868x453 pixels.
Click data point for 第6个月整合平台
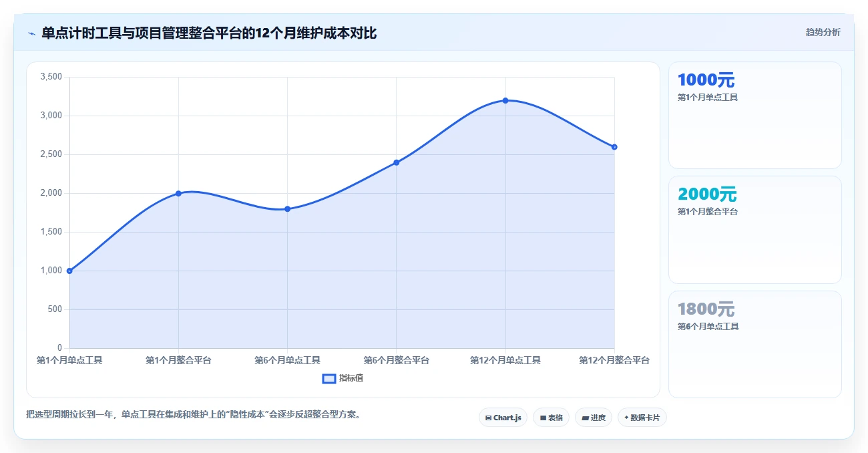(397, 162)
